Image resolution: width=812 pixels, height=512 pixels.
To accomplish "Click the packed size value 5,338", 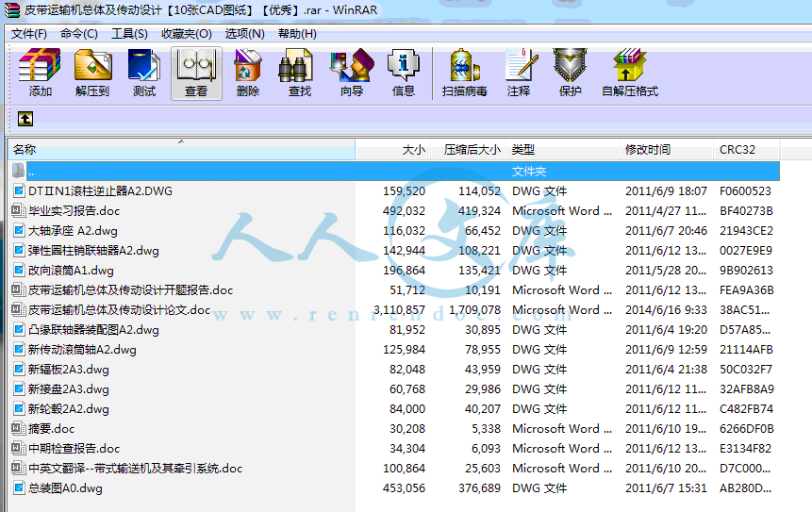I will pos(487,429).
